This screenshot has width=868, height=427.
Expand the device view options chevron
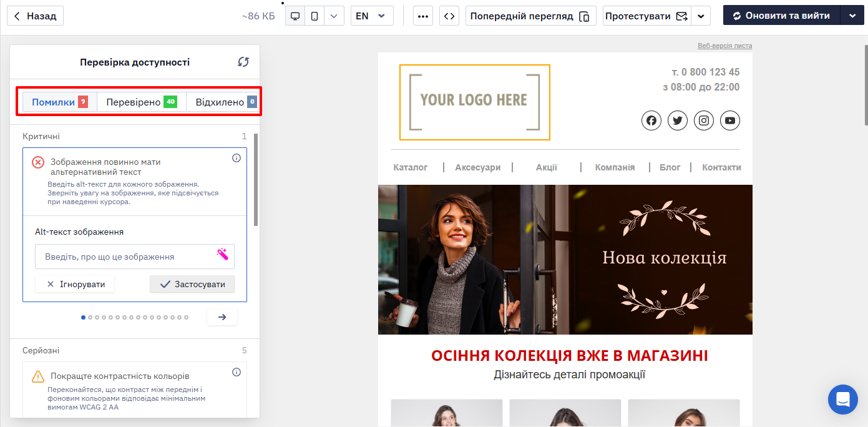coord(334,16)
